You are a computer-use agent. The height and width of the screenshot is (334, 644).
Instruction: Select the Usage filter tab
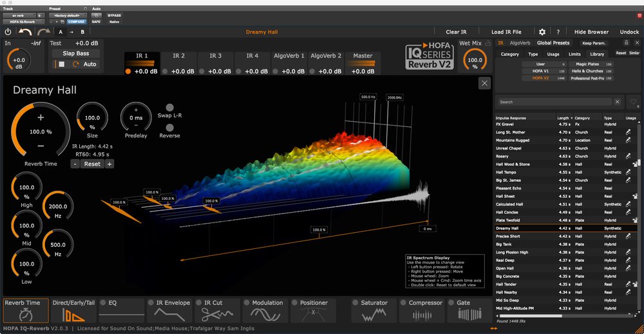[553, 54]
